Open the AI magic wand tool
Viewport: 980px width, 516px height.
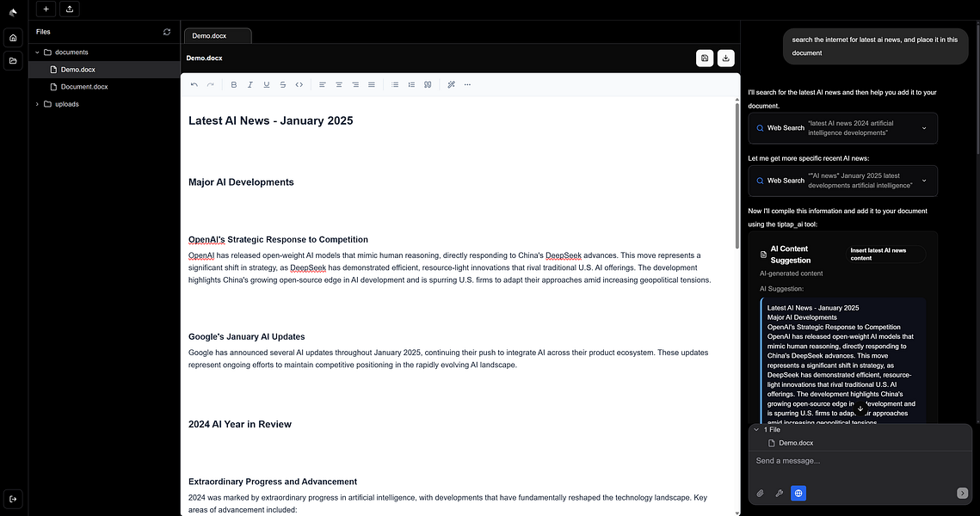point(451,85)
